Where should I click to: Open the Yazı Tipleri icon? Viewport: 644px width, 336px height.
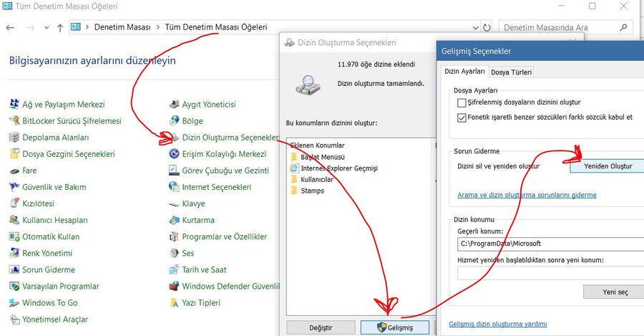click(174, 303)
